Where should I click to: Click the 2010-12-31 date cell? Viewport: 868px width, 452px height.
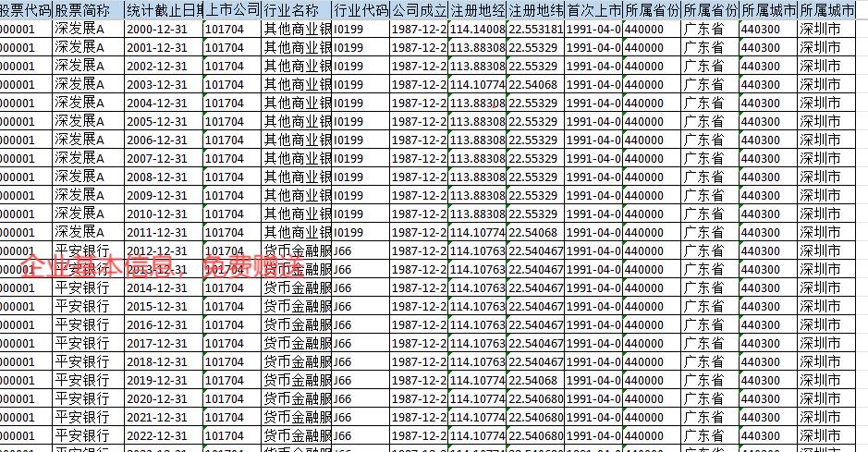[x=164, y=214]
